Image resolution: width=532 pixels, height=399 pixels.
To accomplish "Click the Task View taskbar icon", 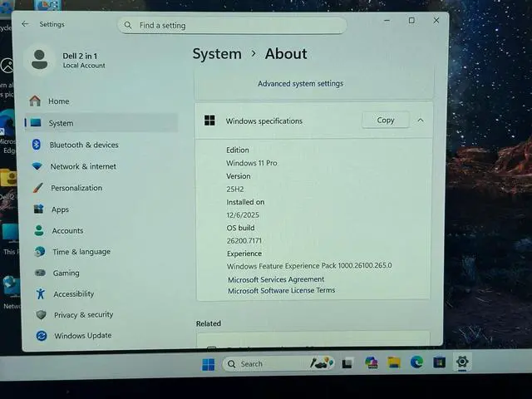I will (347, 363).
